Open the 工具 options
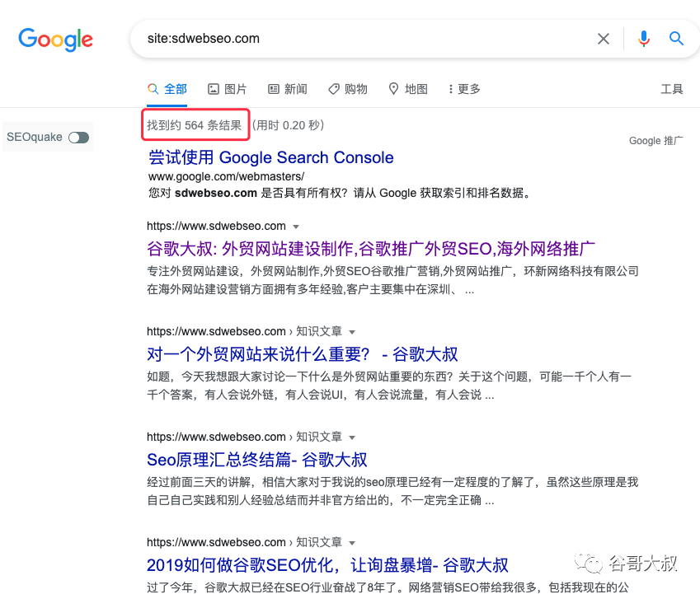 (672, 89)
